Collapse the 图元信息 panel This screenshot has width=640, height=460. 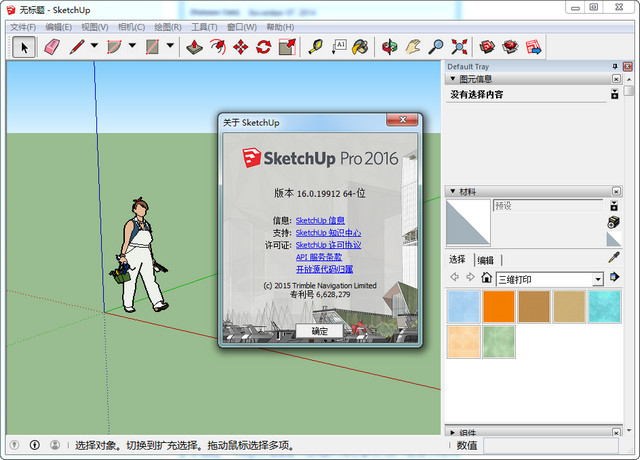pos(452,79)
